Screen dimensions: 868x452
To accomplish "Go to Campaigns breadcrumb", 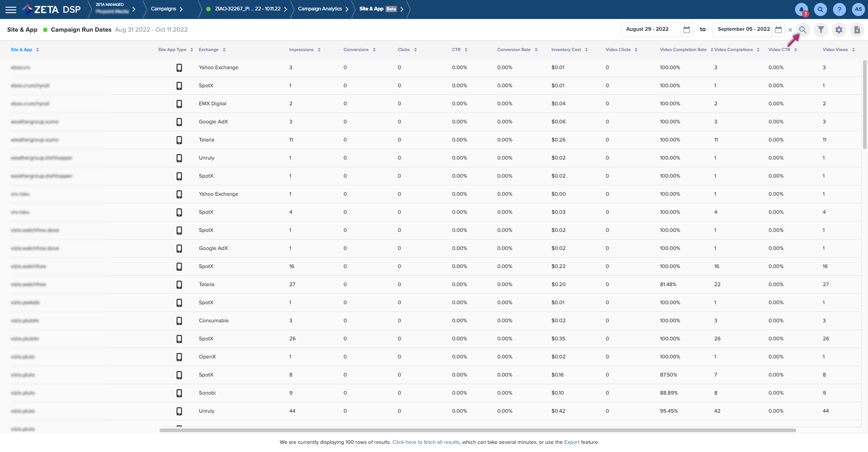I will [164, 9].
